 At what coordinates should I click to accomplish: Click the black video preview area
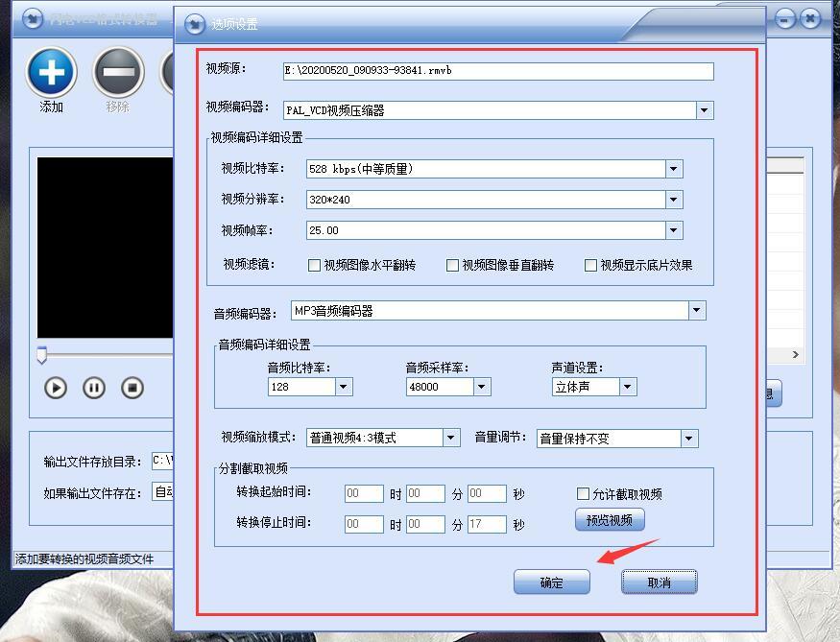(105, 248)
